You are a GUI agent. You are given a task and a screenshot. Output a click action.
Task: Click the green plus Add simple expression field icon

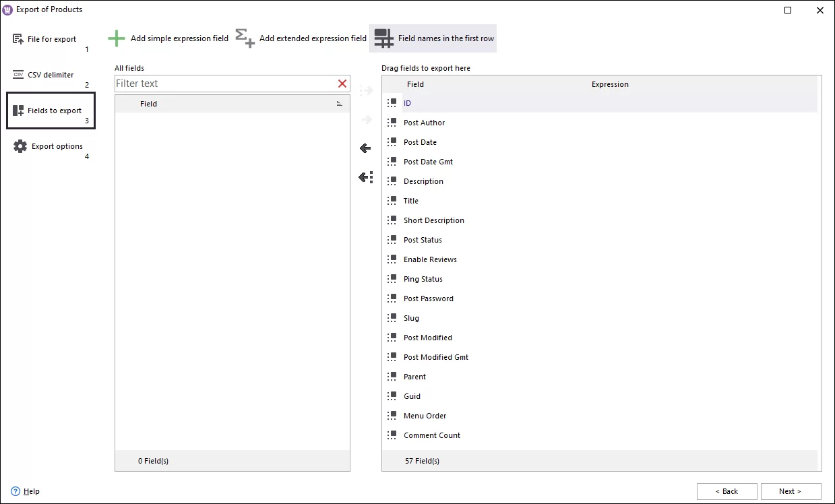click(117, 38)
